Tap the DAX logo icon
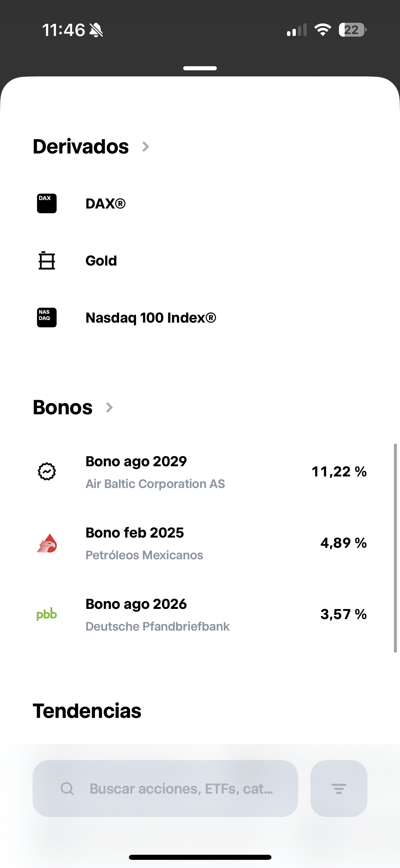Viewport: 400px width, 868px height. click(47, 203)
